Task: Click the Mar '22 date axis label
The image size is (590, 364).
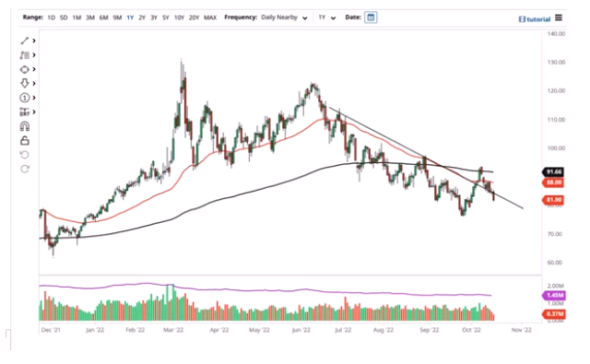Action: coord(173,330)
